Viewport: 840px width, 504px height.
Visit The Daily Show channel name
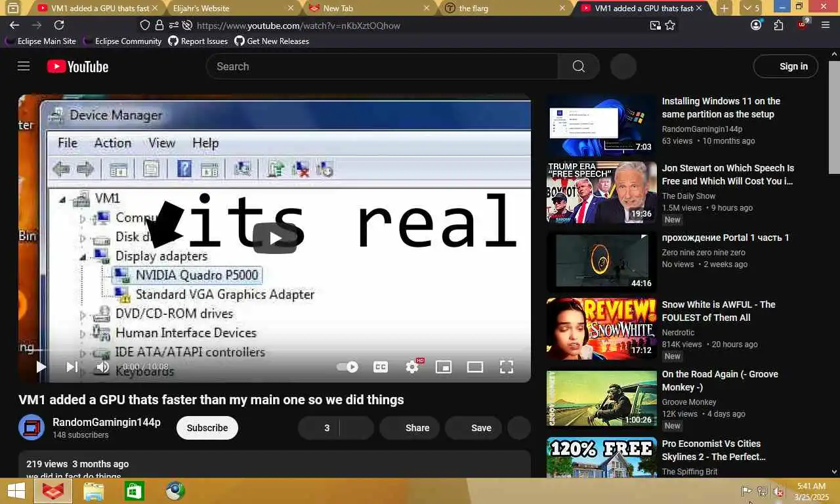(688, 196)
